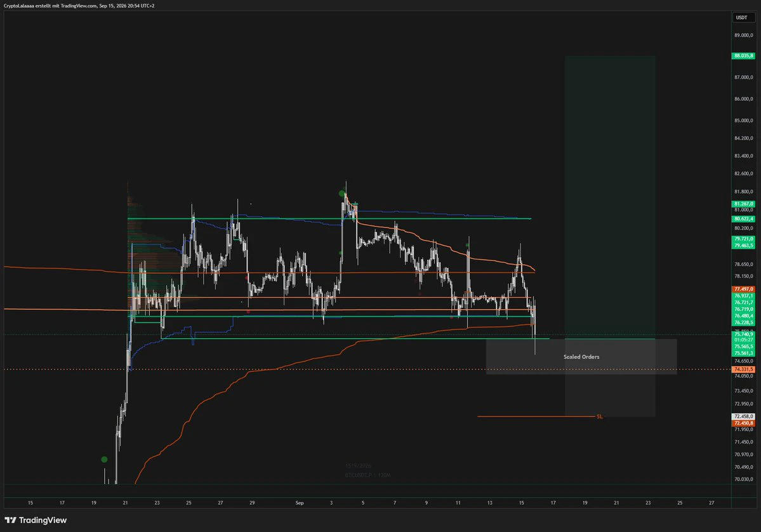Click the 01:05:27 candle countdown timer
The image size is (761, 532).
(743, 340)
